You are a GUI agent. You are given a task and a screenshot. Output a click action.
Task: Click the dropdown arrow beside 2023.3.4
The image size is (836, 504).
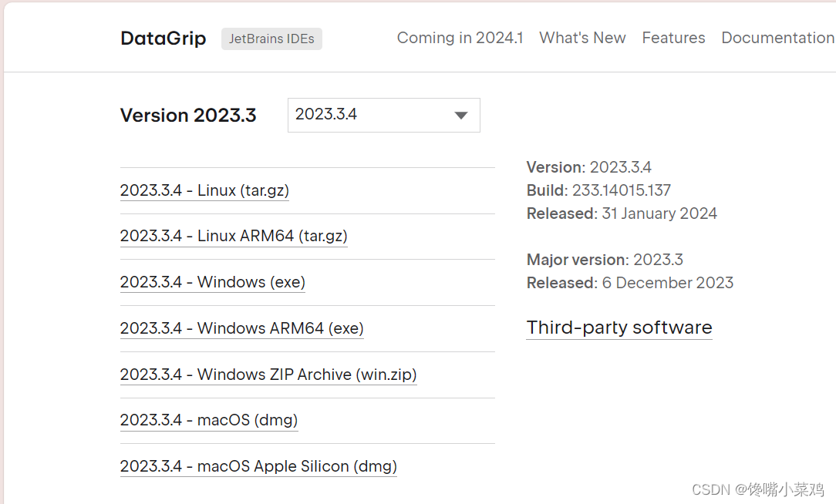tap(461, 115)
